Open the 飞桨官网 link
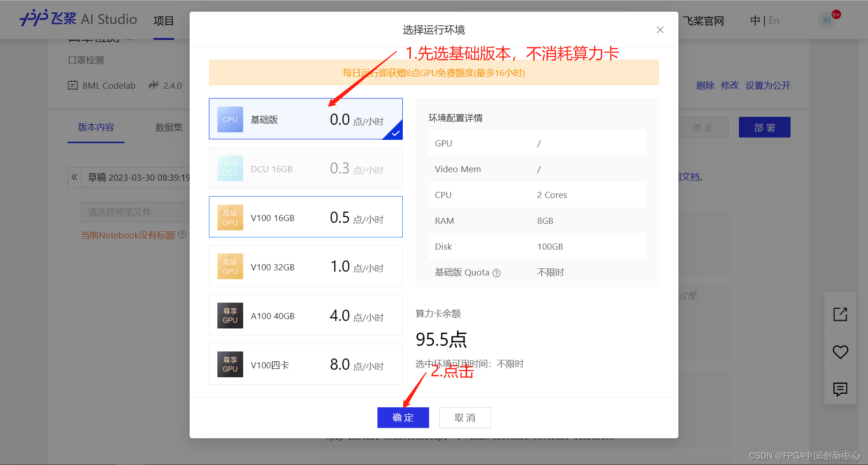Screen dimensions: 868x465 click(x=703, y=21)
